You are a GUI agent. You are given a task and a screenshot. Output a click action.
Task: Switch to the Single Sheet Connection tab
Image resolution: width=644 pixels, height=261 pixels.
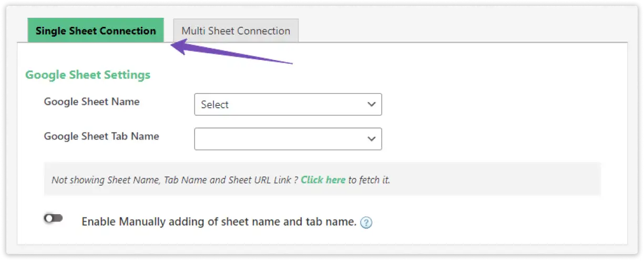click(96, 31)
